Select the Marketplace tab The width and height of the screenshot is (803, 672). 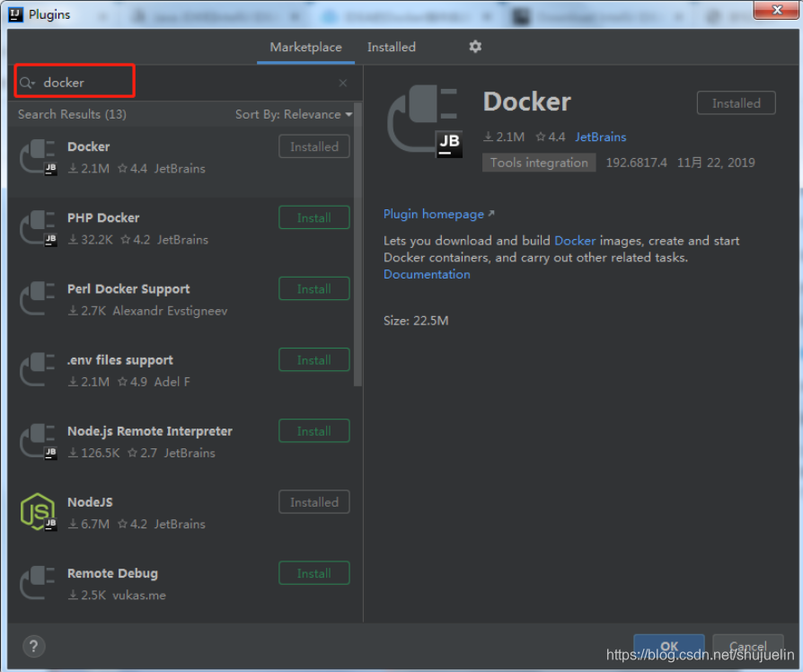coord(305,47)
